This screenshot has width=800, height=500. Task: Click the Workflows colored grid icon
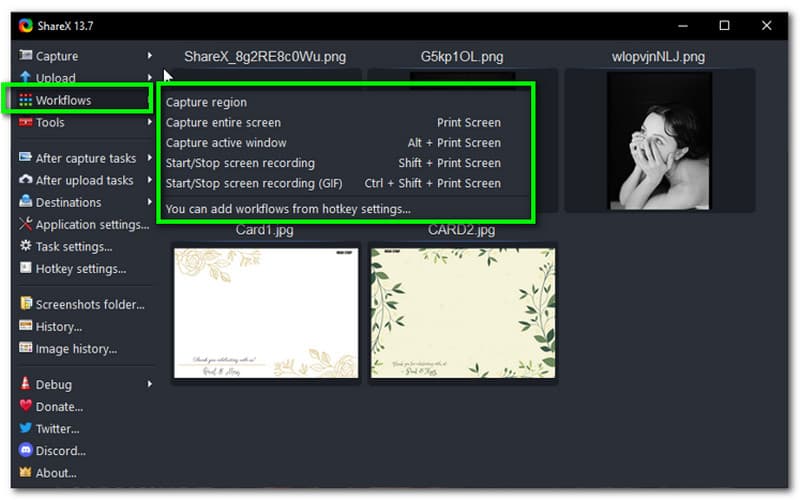click(26, 99)
